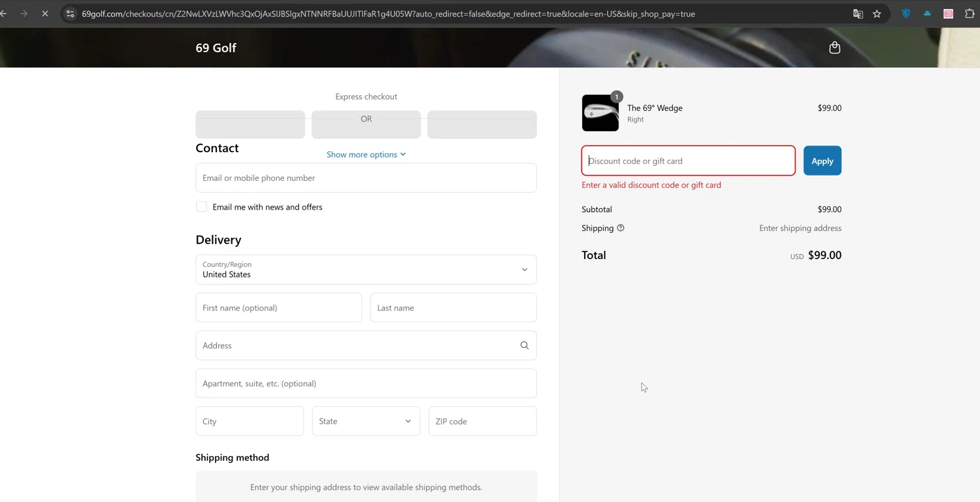Viewport: 980px width, 502px height.
Task: Click the Apartment, suite, etc. field
Action: click(x=366, y=383)
